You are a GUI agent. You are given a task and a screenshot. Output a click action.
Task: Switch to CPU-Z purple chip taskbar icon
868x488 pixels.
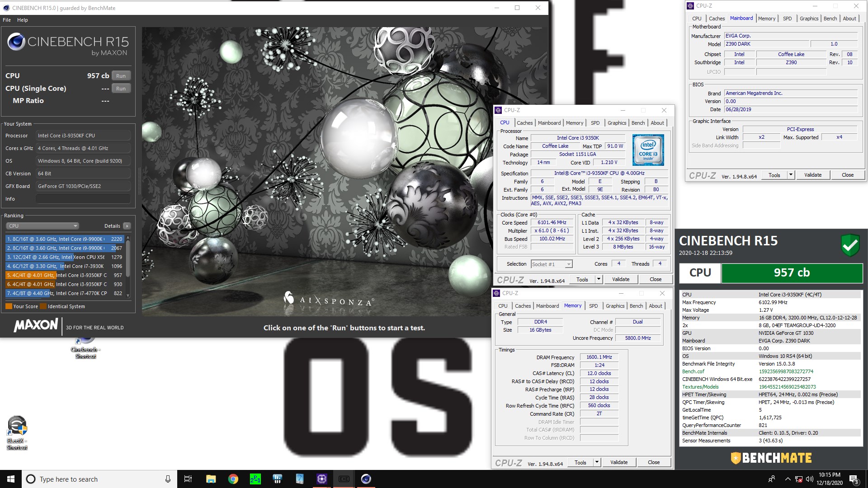coord(322,479)
